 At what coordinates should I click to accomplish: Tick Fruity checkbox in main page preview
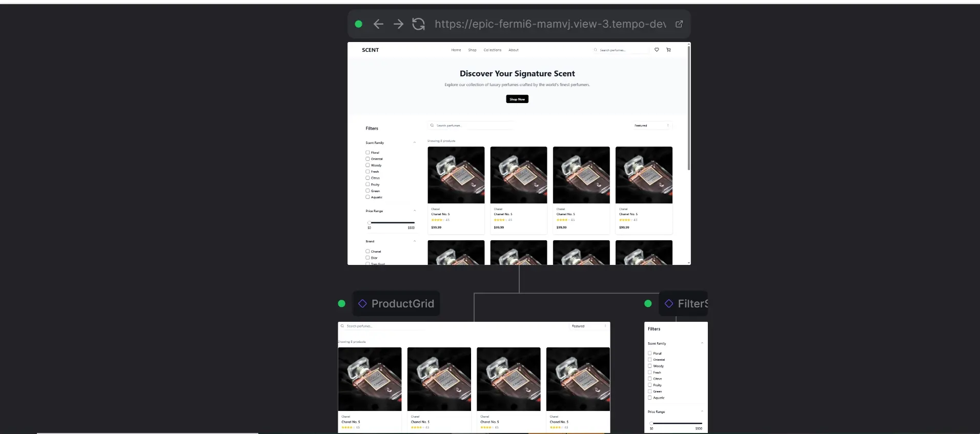[x=367, y=184]
